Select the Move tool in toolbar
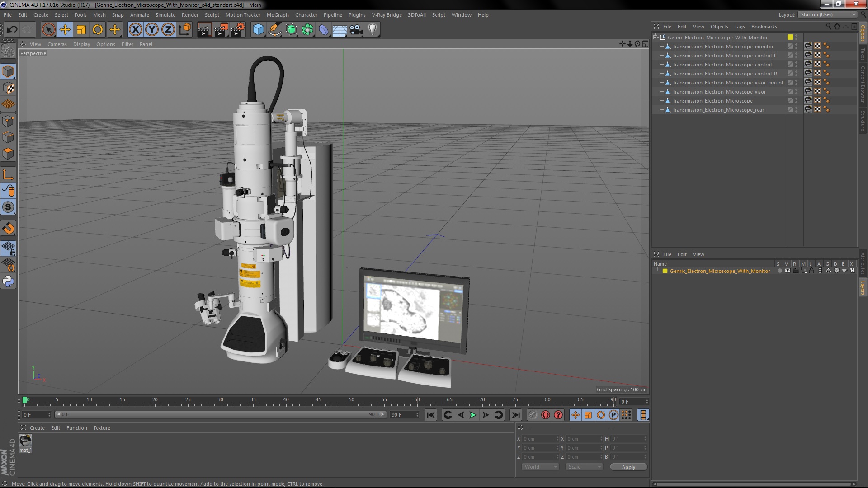The image size is (868, 488). pos(65,30)
